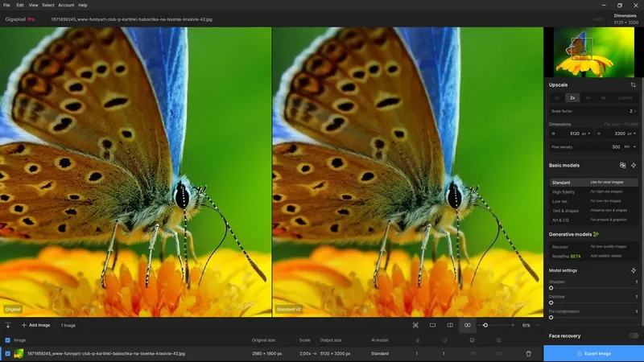644x362 pixels.
Task: Open the crop tool in Upscale header
Action: [633, 85]
